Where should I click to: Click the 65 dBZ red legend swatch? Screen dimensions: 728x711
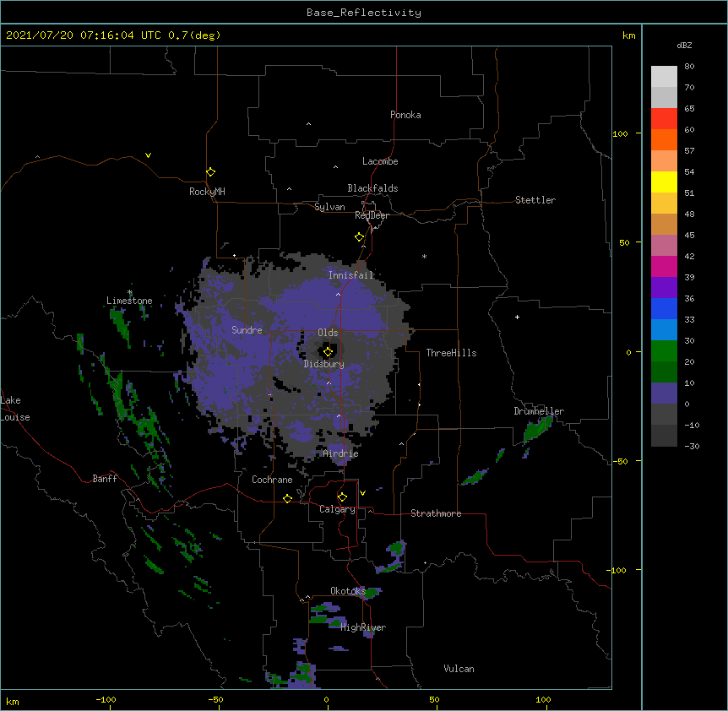(x=664, y=118)
